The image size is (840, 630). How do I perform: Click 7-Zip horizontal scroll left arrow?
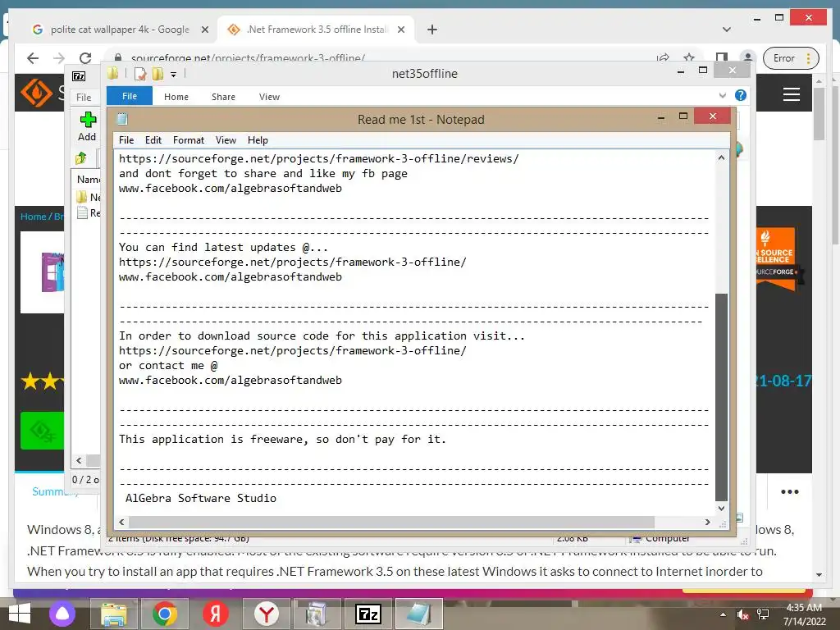click(x=79, y=460)
